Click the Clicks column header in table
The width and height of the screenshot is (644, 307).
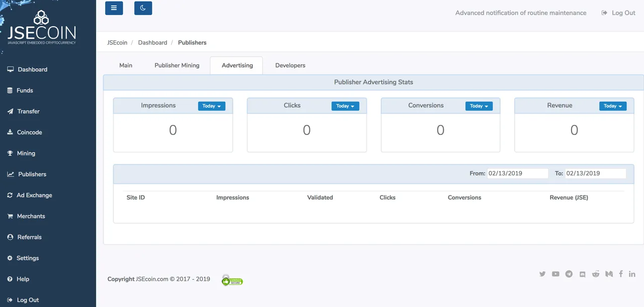point(387,198)
